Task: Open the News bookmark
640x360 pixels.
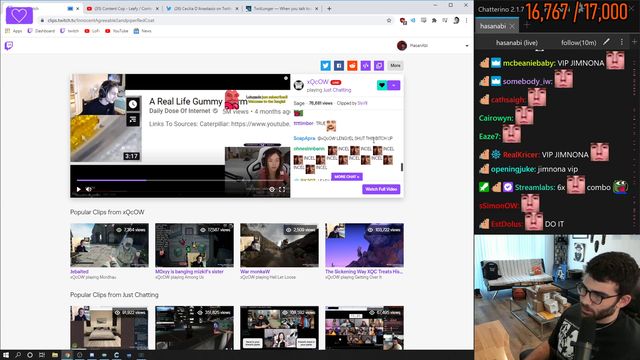Action: 142,31
